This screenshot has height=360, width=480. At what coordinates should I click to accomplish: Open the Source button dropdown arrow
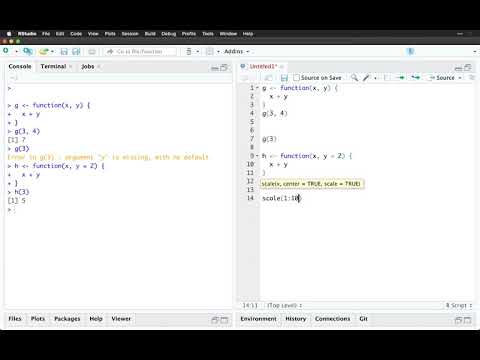460,78
